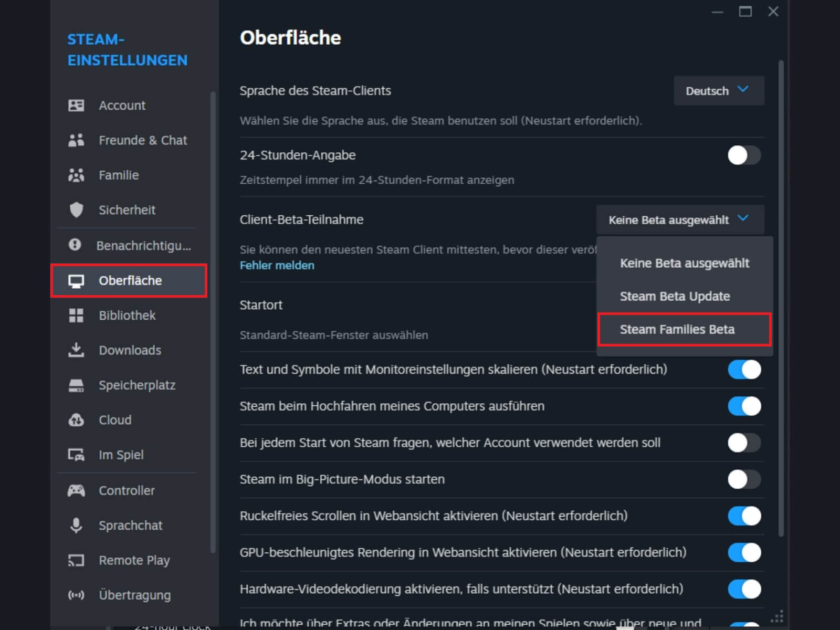Click the Remote Play cast icon
The width and height of the screenshot is (840, 630).
pos(76,560)
